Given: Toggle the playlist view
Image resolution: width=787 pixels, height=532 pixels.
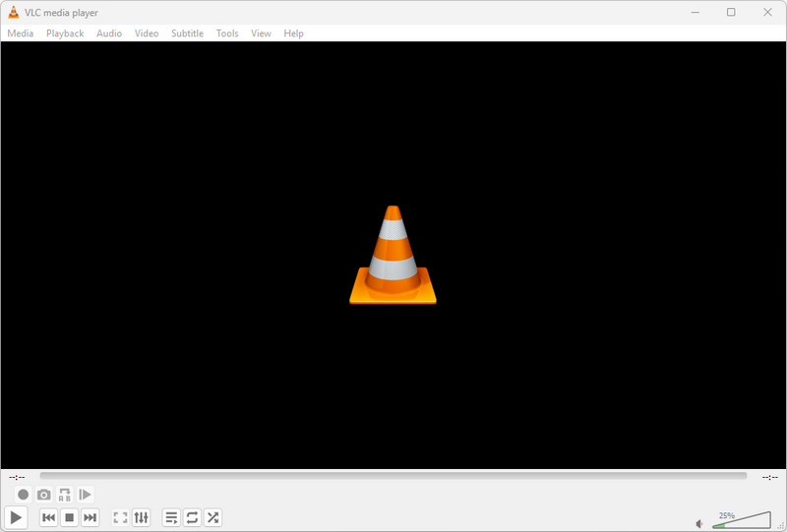Looking at the screenshot, I should coord(171,517).
